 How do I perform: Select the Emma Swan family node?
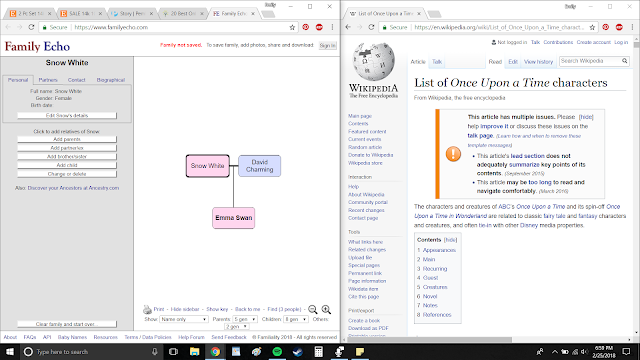233,218
